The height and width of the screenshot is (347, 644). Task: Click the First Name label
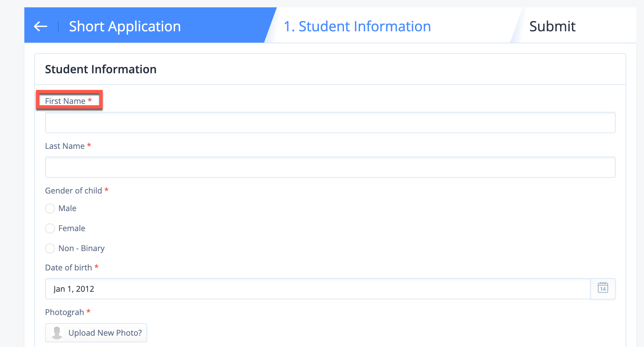[x=65, y=101]
